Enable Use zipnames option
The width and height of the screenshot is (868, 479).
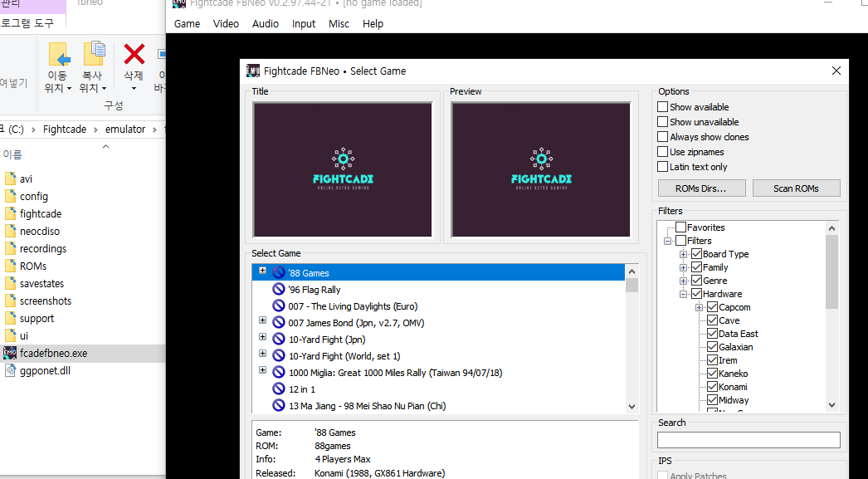click(663, 152)
